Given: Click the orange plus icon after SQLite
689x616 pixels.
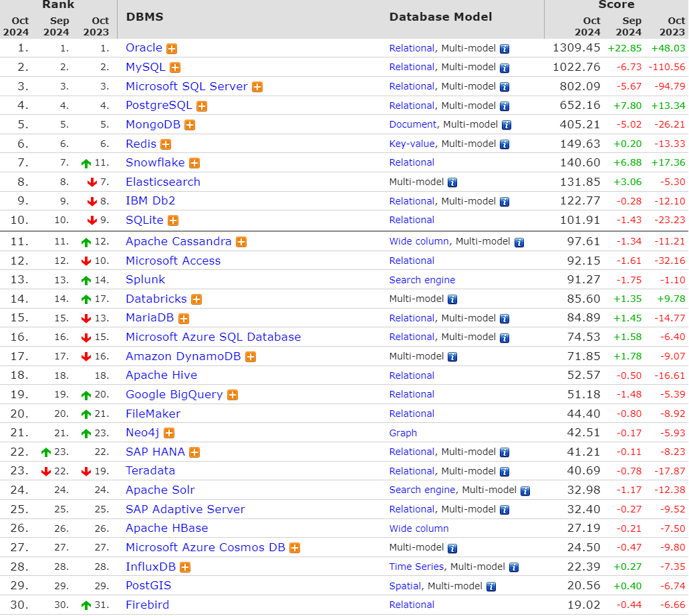Looking at the screenshot, I should point(173,220).
